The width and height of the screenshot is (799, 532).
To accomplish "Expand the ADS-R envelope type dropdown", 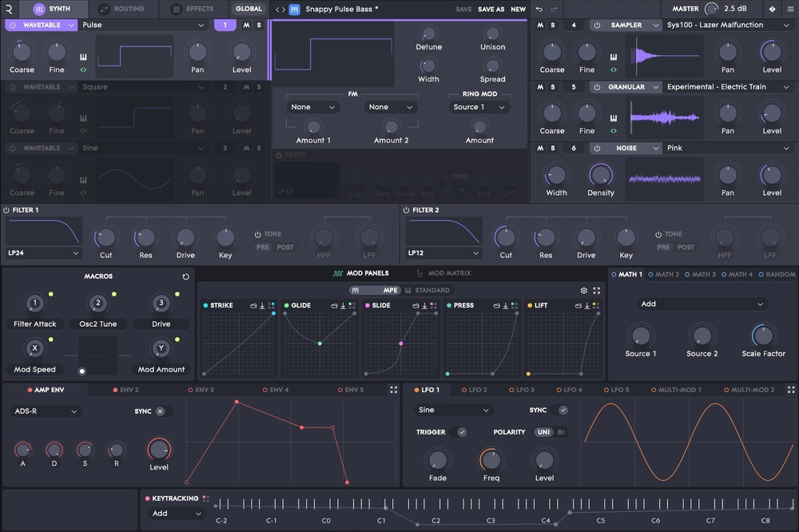I will [46, 411].
